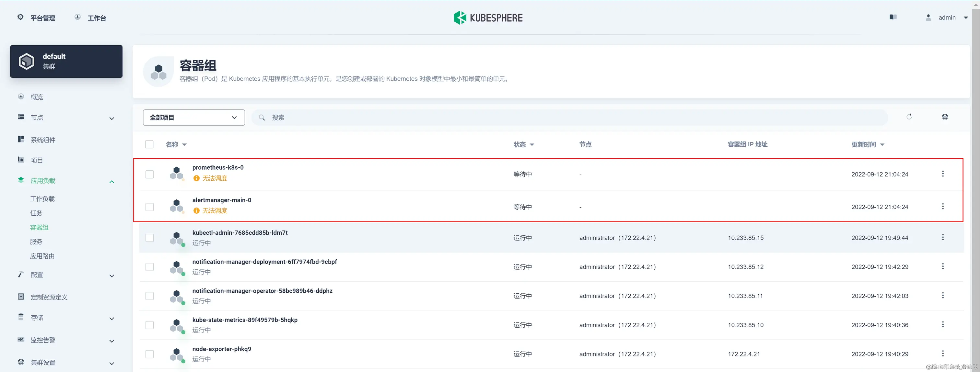Screen dimensions: 980x372
Task: Open more actions for kubectl-admin pod row
Action: (x=942, y=238)
